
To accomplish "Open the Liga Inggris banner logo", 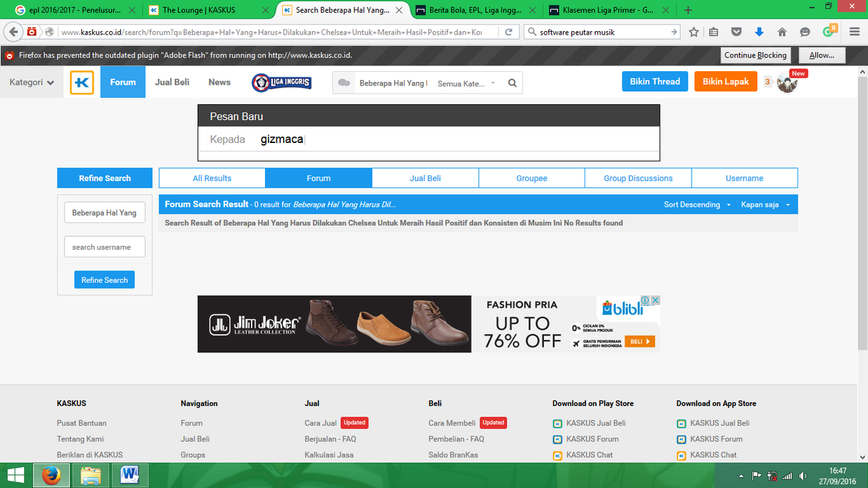I will click(281, 83).
